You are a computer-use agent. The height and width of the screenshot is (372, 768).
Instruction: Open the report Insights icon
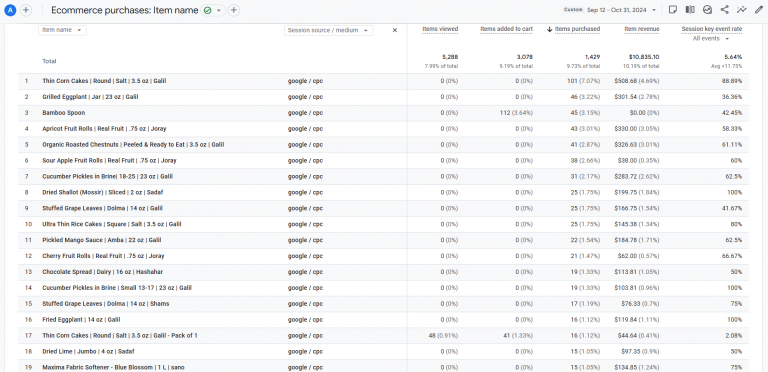point(707,10)
